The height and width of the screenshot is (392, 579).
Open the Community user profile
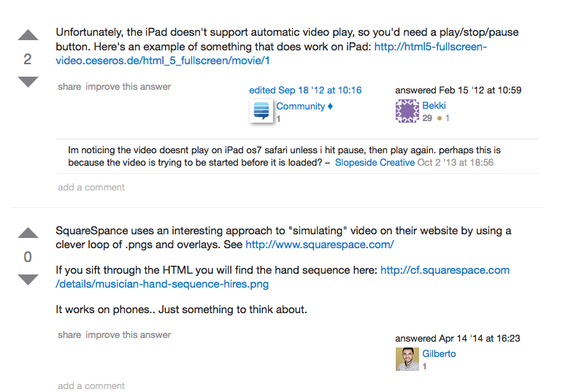300,107
